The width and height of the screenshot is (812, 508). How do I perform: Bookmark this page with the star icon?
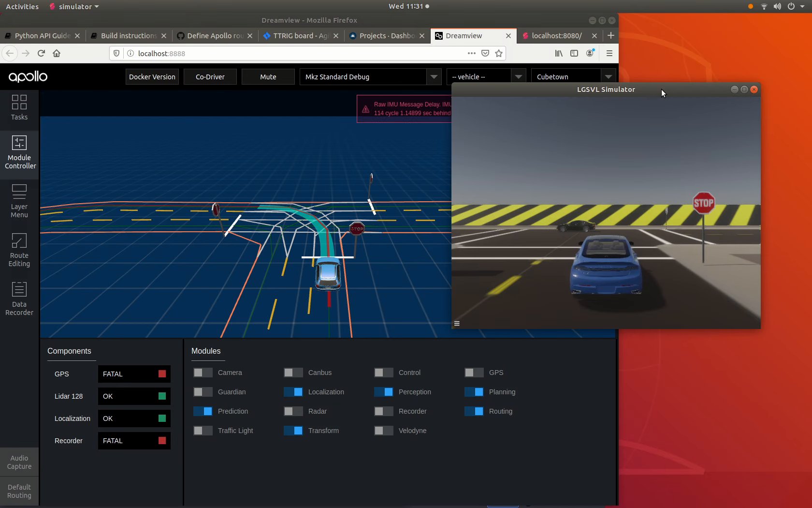(x=499, y=53)
